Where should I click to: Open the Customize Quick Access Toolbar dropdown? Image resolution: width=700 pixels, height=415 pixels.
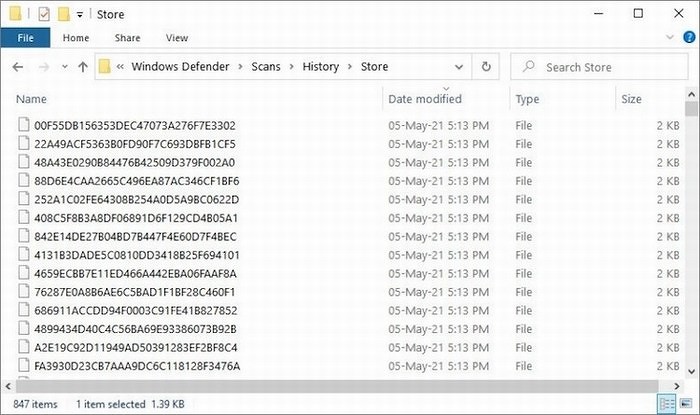pos(80,15)
